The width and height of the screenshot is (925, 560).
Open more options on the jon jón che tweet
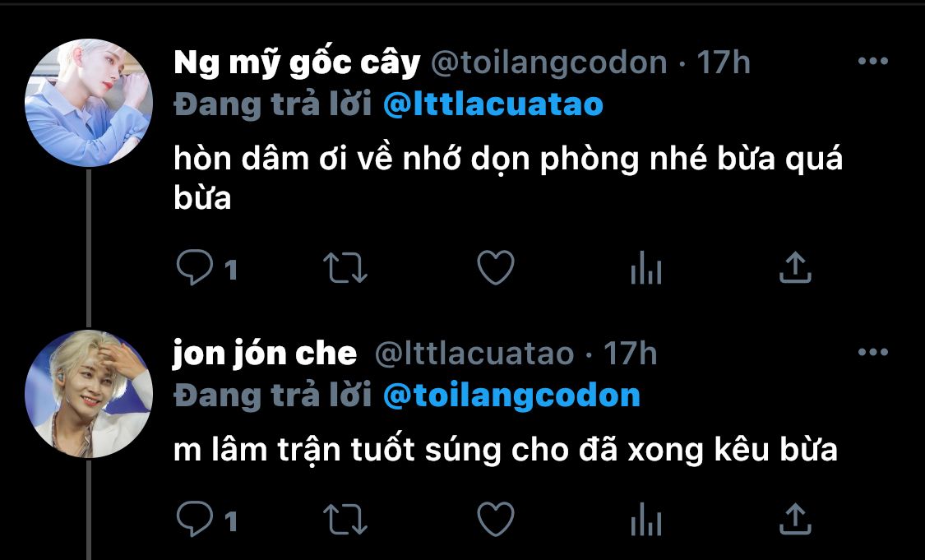point(873,352)
